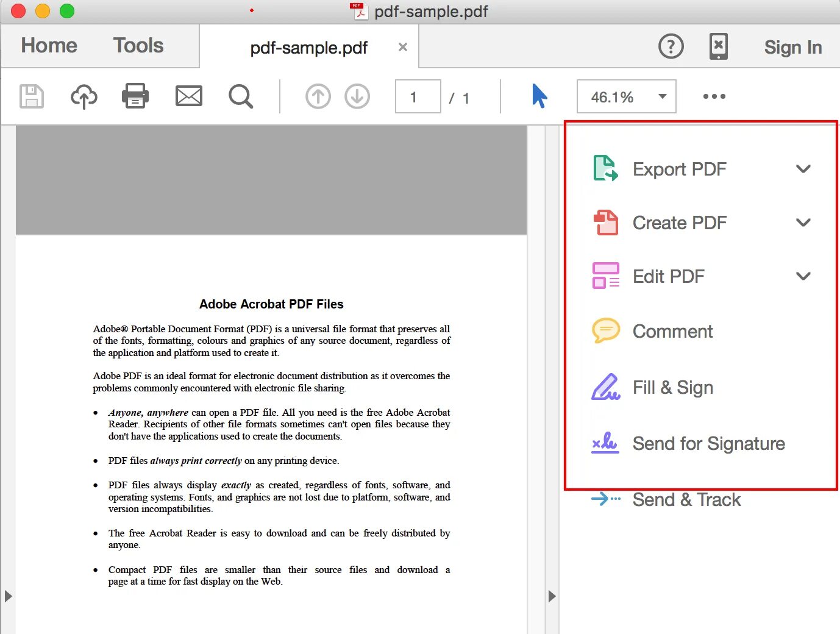Open the 46.1% zoom level dropdown
Image resolution: width=840 pixels, height=634 pixels.
(x=627, y=96)
